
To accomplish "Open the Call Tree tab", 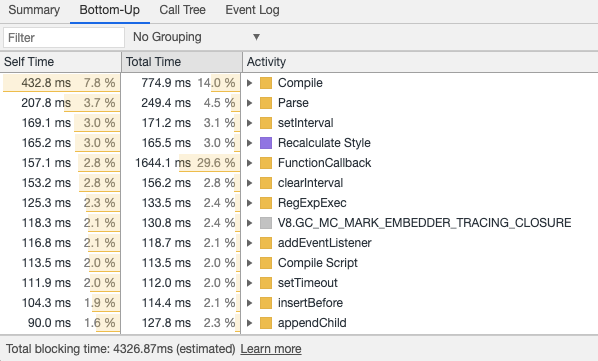I will click(x=182, y=10).
